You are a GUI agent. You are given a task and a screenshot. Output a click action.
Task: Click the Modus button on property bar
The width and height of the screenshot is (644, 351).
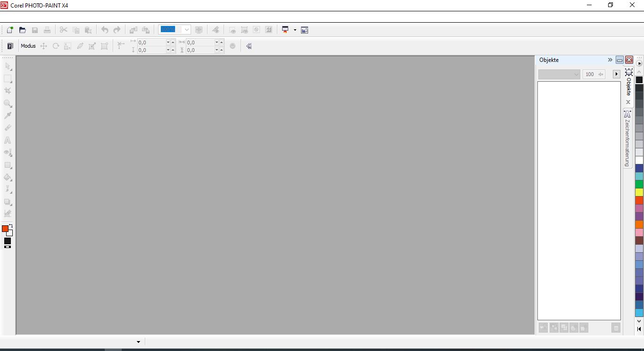point(28,46)
